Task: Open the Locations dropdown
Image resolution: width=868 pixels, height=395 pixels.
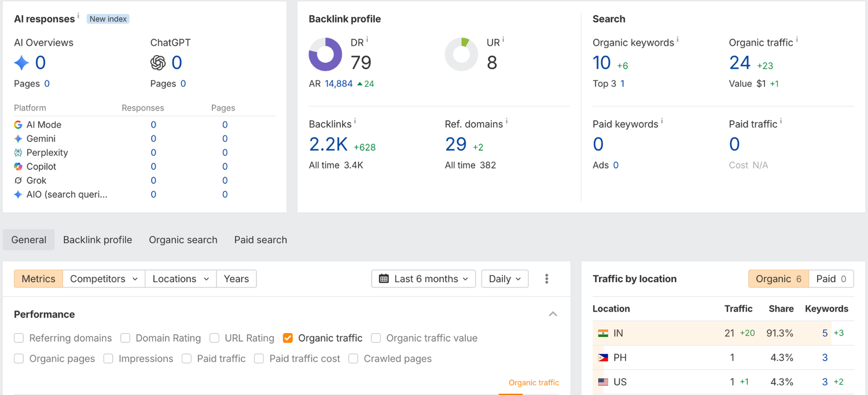Action: (x=181, y=279)
